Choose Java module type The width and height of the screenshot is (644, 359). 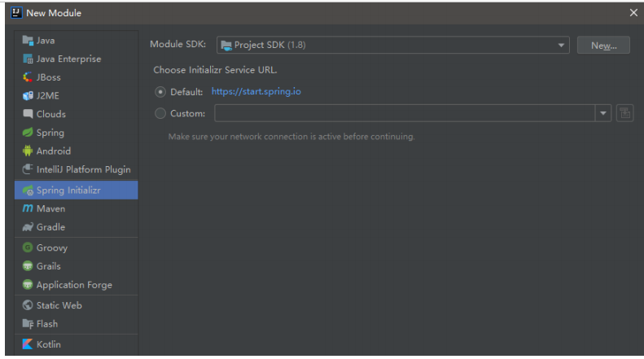76,40
